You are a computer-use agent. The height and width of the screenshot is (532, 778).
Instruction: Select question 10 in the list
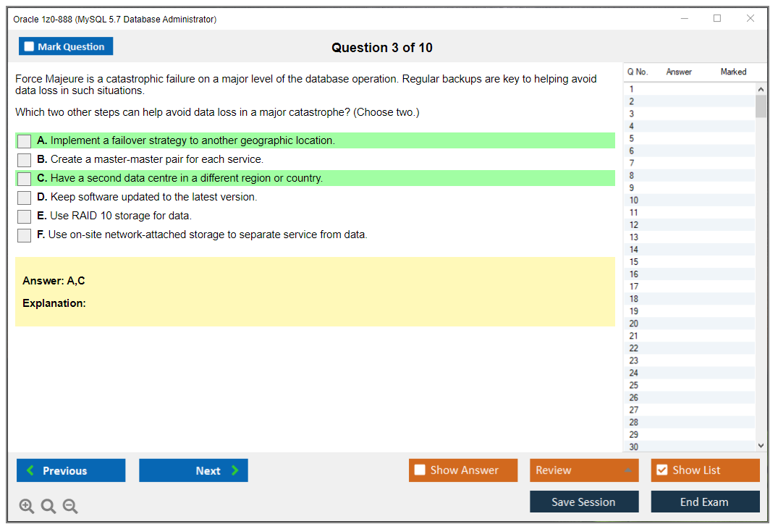click(634, 200)
